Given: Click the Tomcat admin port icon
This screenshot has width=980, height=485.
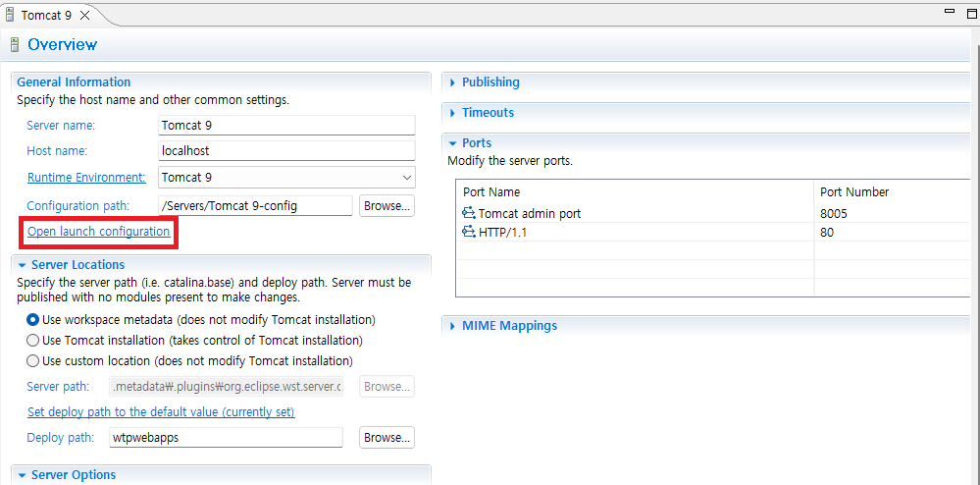Looking at the screenshot, I should click(469, 213).
